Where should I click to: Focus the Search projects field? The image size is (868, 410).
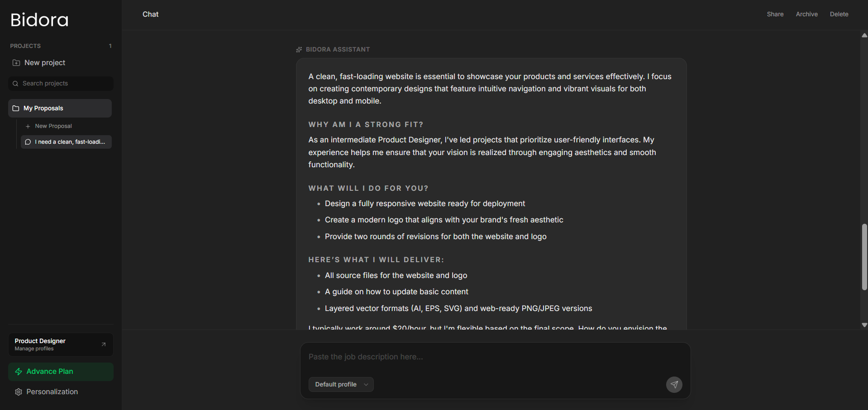(x=63, y=84)
